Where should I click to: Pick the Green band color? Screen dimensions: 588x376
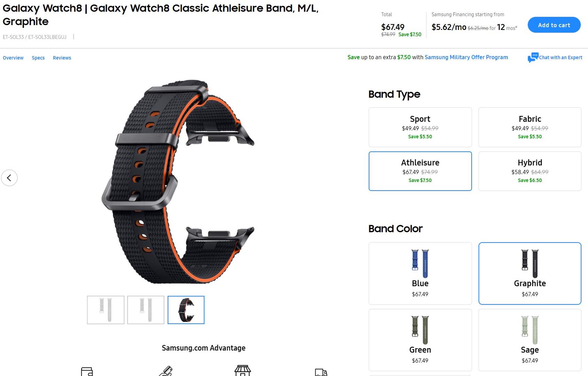pos(420,340)
